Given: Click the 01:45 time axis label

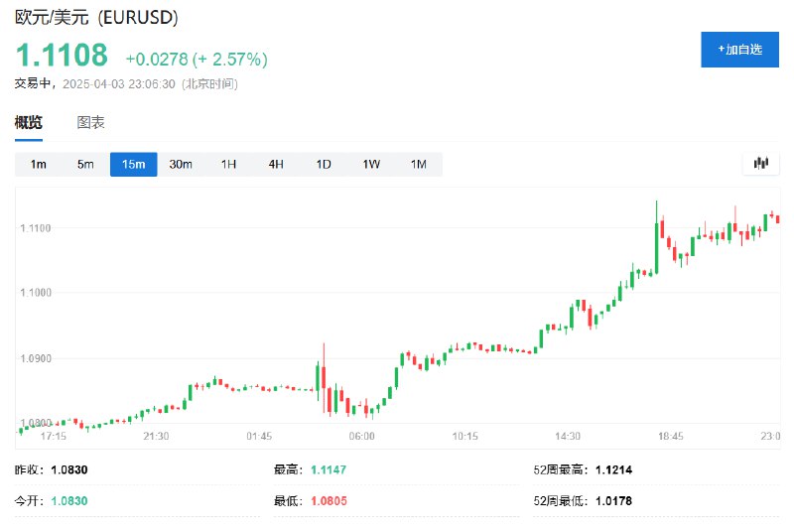Looking at the screenshot, I should point(259,437).
